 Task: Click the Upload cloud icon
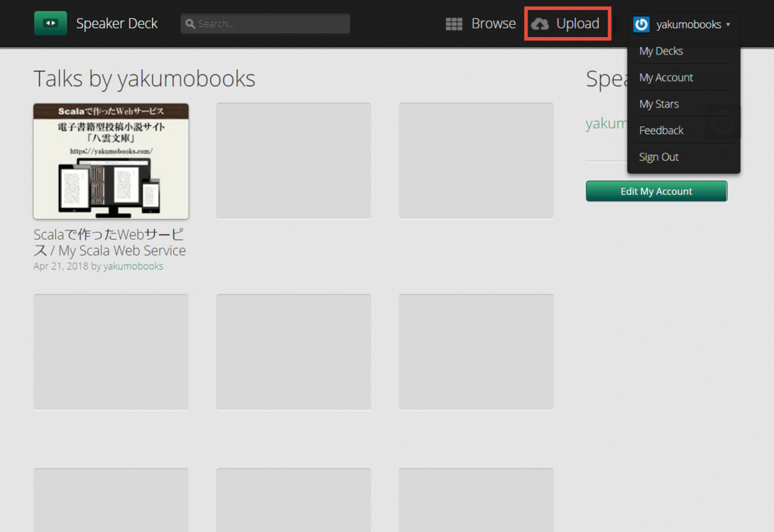tap(540, 23)
